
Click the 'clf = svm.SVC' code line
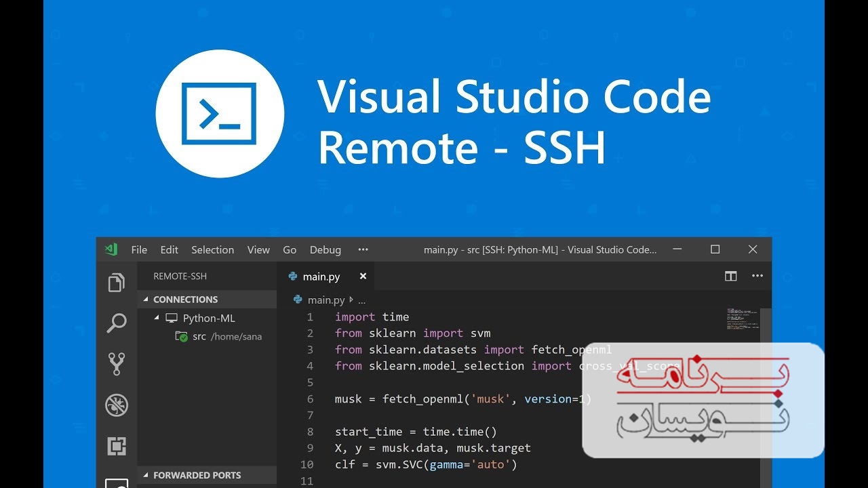point(426,464)
